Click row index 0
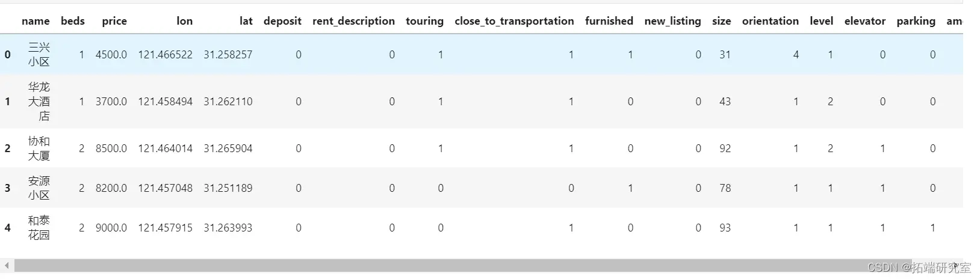 [8, 55]
